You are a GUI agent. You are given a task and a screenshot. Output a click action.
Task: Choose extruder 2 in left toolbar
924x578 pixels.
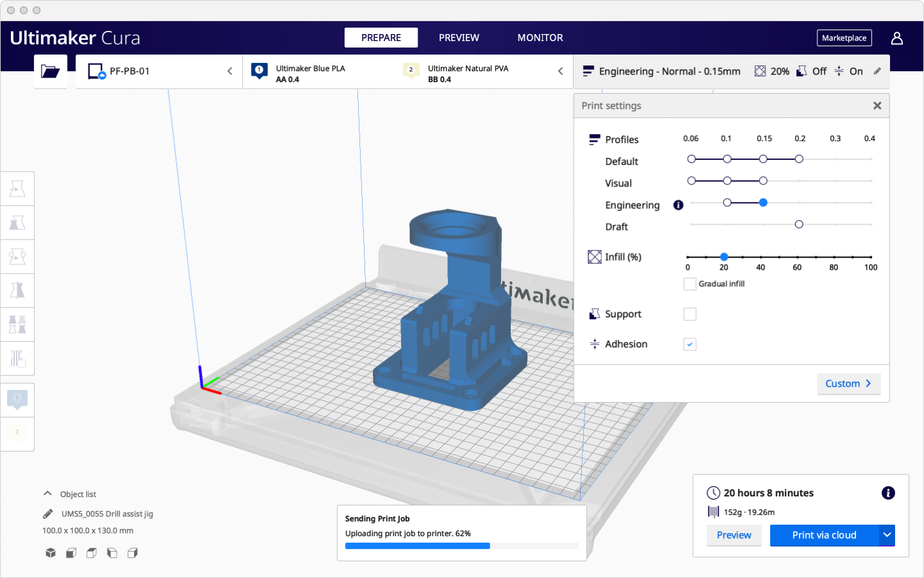tap(17, 433)
